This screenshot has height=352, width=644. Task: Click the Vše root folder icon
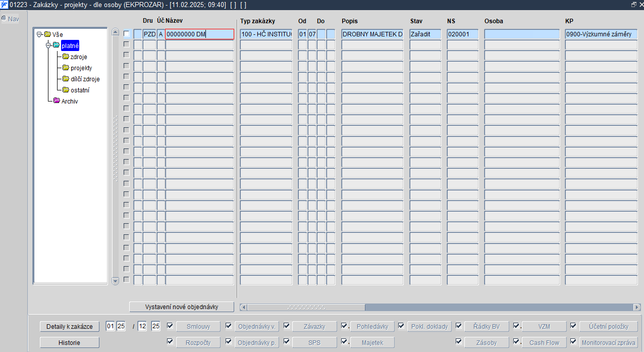pos(47,34)
